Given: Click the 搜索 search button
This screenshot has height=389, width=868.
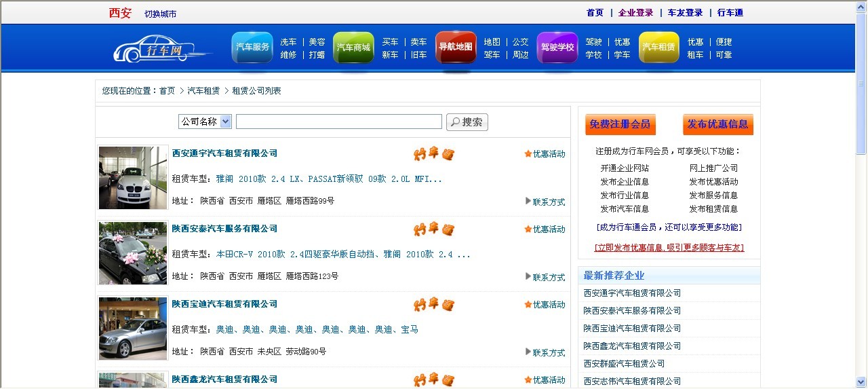Looking at the screenshot, I should click(467, 122).
